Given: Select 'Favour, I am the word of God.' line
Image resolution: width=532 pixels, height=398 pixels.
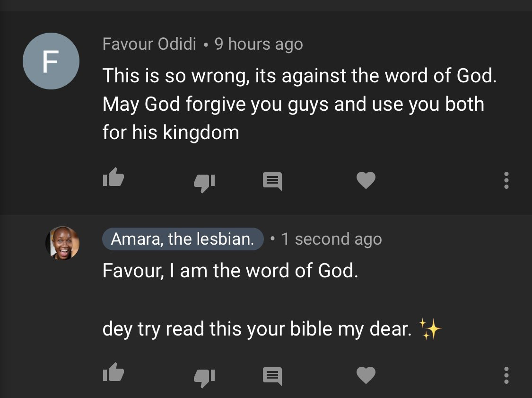Looking at the screenshot, I should pyautogui.click(x=230, y=271).
